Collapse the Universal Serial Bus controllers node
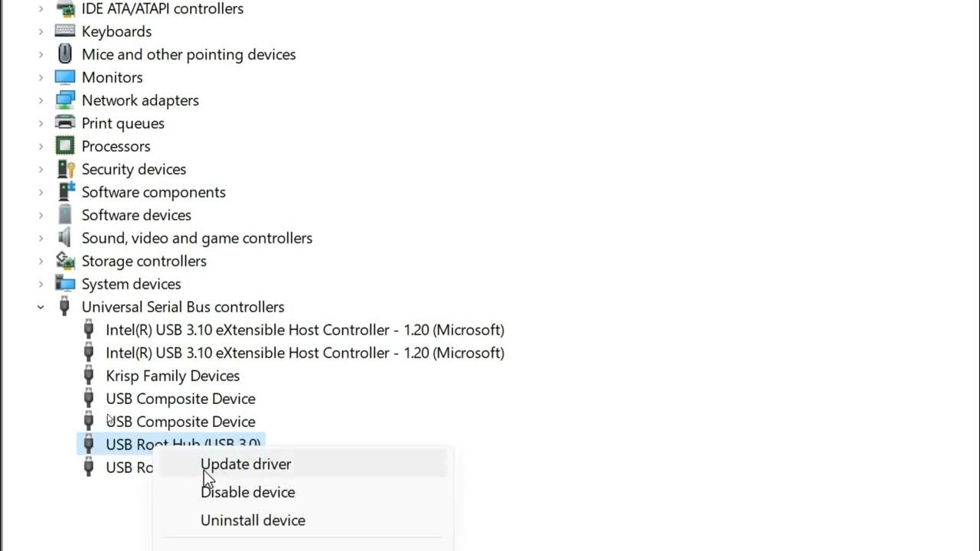980x551 pixels. click(41, 307)
